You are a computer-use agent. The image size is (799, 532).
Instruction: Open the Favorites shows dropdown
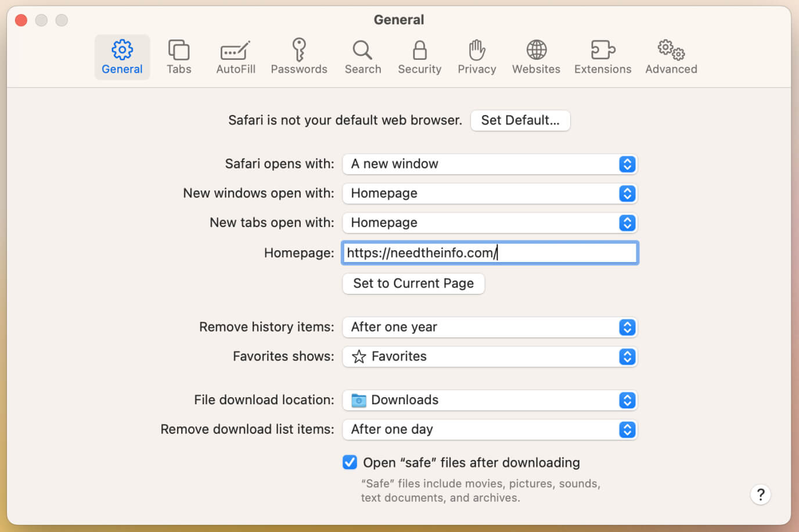490,357
